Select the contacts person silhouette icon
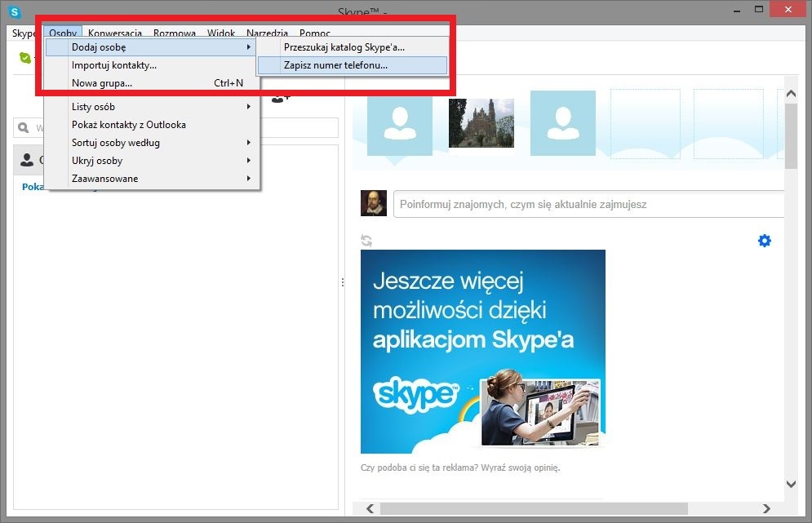This screenshot has height=523, width=812. [x=27, y=160]
